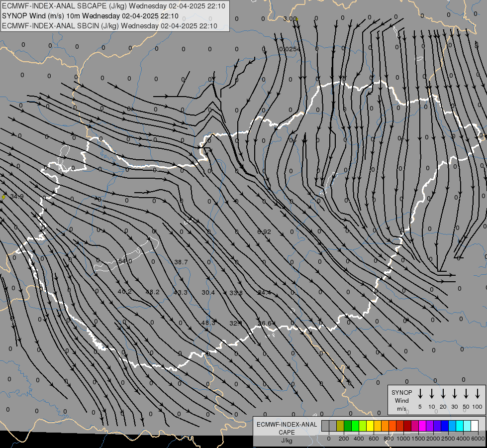
Task: Click the yellow station dot beside 34.9
Action: click(x=3, y=197)
